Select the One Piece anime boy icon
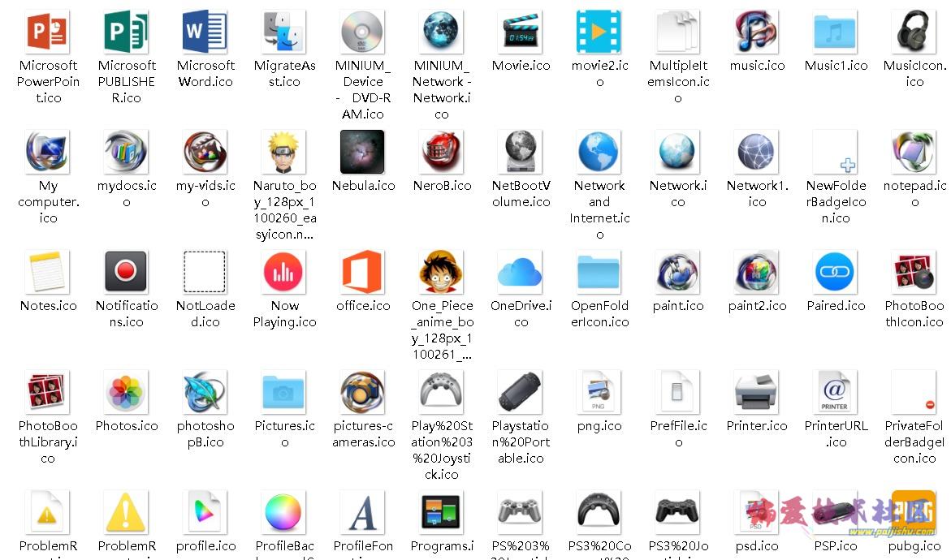951x560 pixels. pos(442,272)
